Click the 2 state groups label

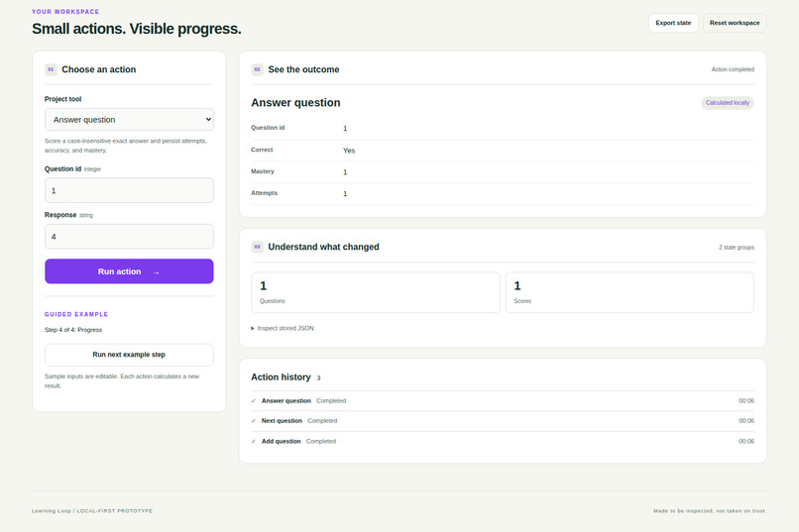[737, 248]
